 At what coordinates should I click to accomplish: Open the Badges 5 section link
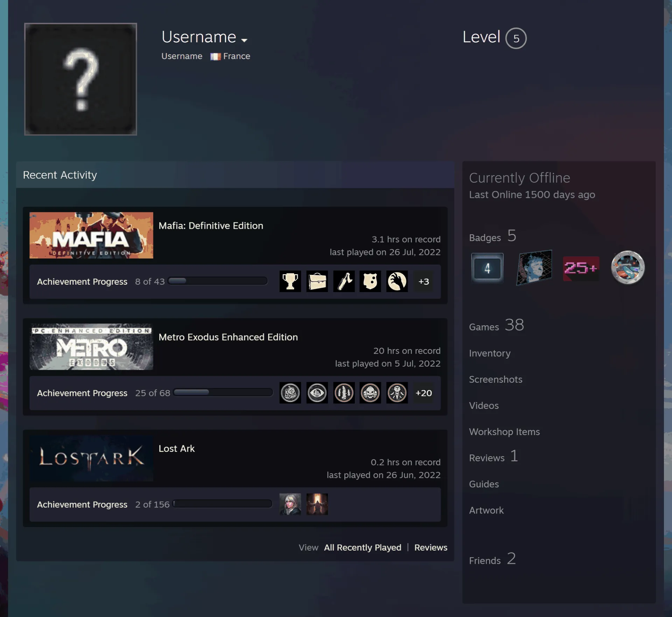pyautogui.click(x=493, y=236)
